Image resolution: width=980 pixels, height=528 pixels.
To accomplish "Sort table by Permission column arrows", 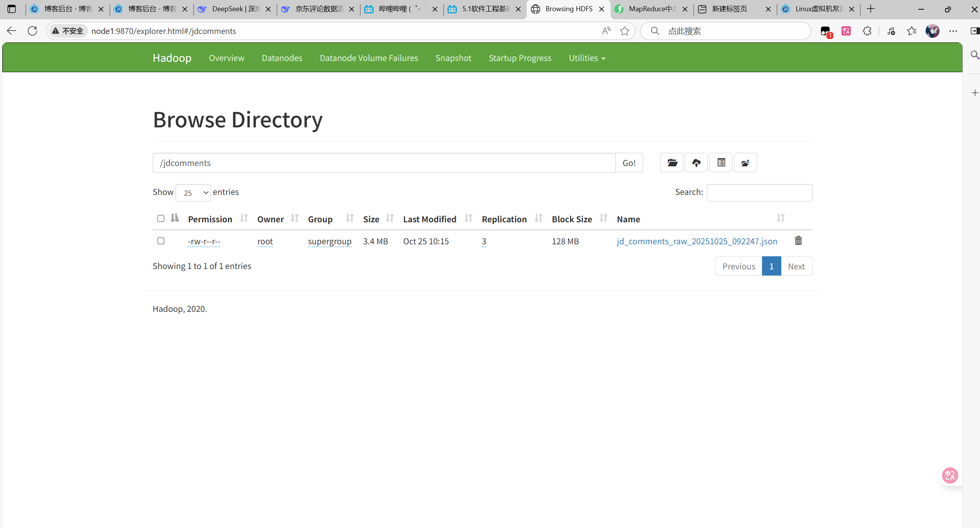I will [x=243, y=218].
